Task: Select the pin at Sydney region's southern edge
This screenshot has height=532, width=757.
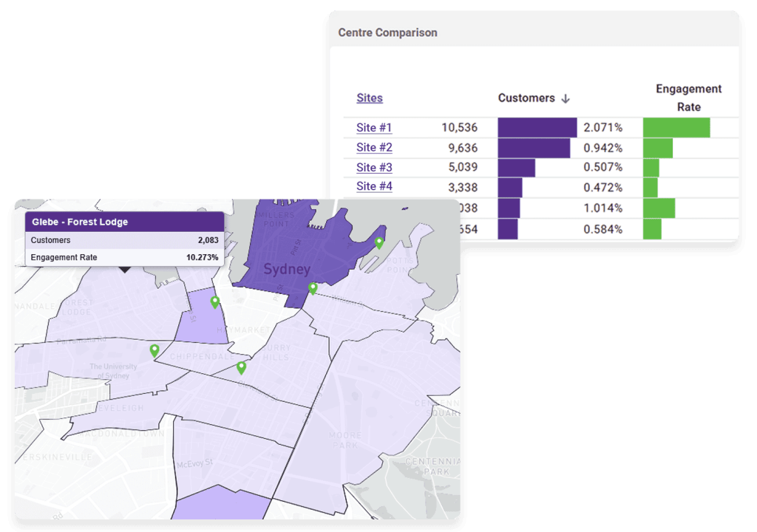Action: tap(313, 288)
